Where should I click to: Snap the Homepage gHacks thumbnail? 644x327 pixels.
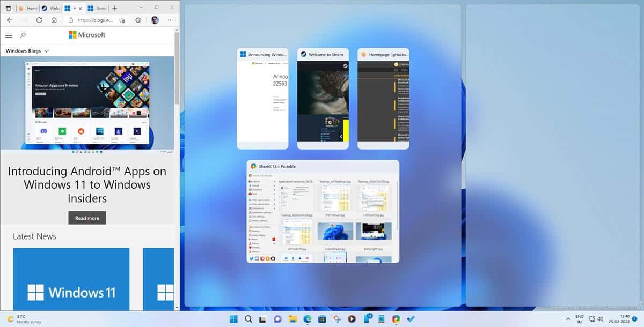click(383, 99)
